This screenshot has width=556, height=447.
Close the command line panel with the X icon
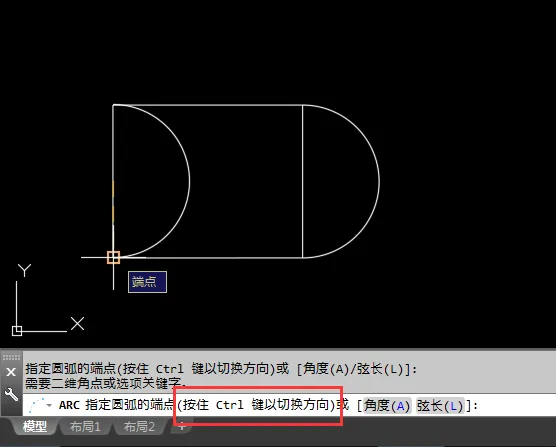[x=11, y=372]
